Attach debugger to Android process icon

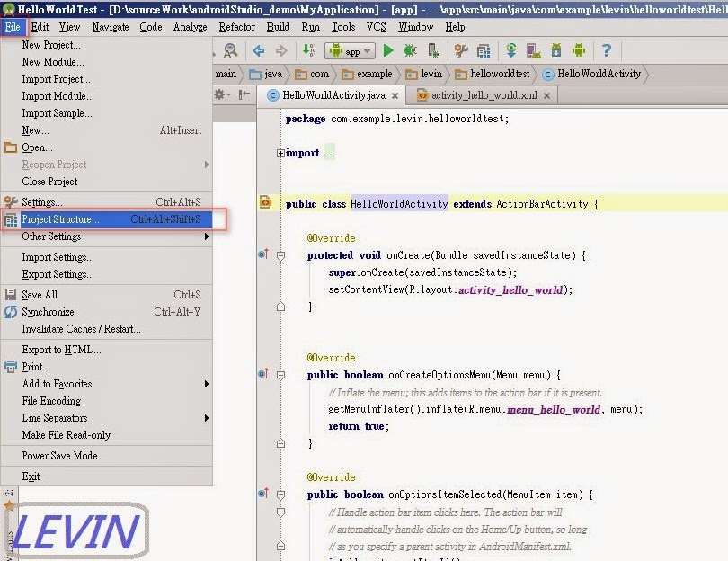tap(432, 50)
